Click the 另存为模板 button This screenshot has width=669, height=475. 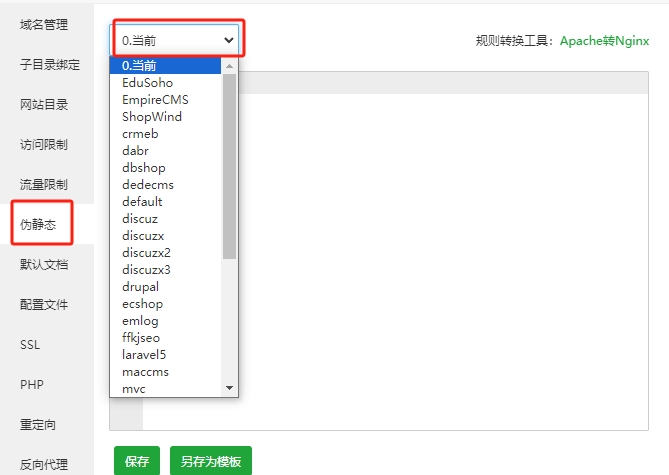211,461
